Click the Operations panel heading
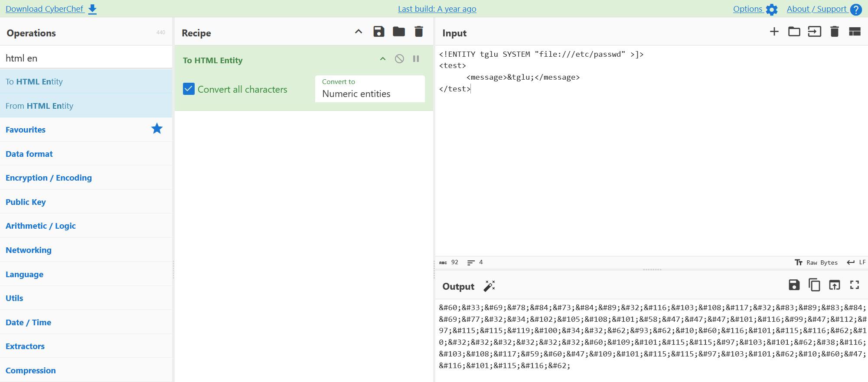This screenshot has width=868, height=382. [x=31, y=33]
